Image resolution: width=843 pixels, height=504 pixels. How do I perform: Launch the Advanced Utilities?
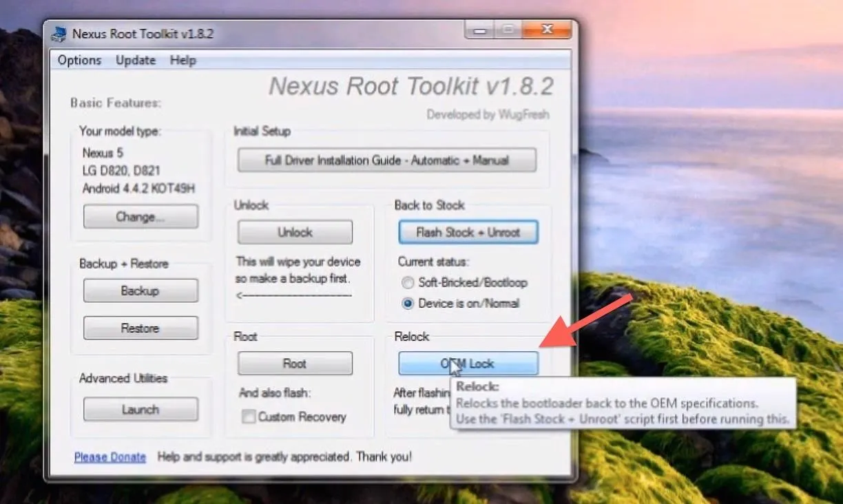click(140, 409)
